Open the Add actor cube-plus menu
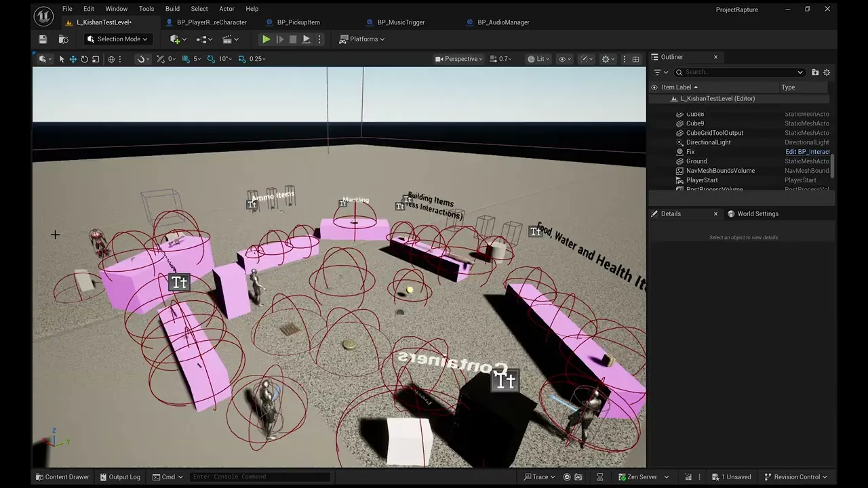 [x=178, y=39]
